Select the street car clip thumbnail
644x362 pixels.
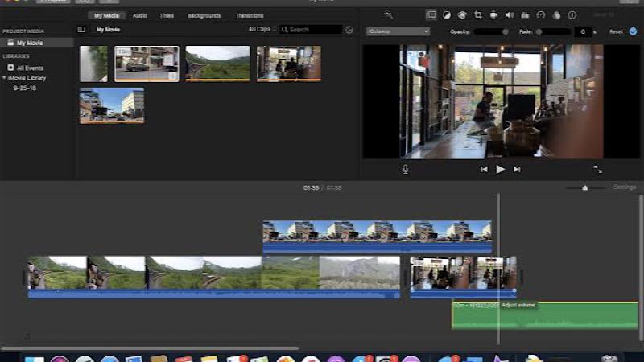pyautogui.click(x=147, y=64)
